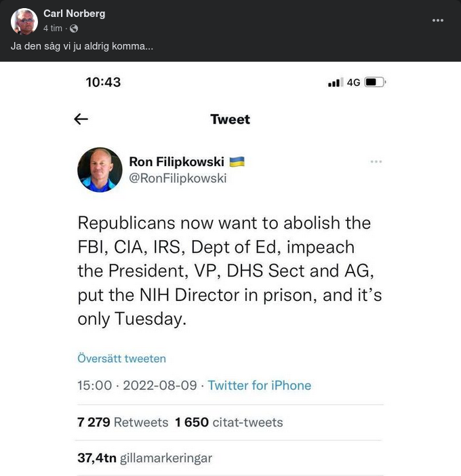Viewport: 461px width, 476px height.
Task: Open the Ron Filipkowski display name
Action: tap(176, 162)
